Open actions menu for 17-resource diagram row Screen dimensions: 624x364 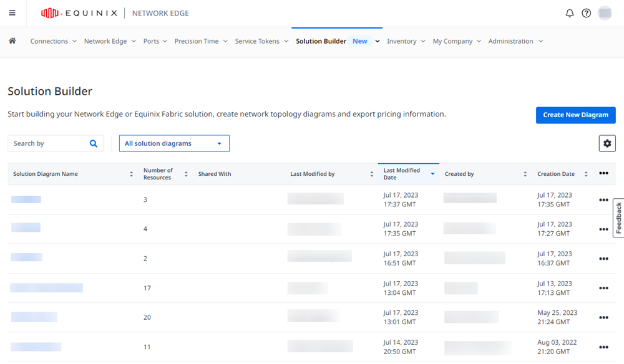coord(603,288)
